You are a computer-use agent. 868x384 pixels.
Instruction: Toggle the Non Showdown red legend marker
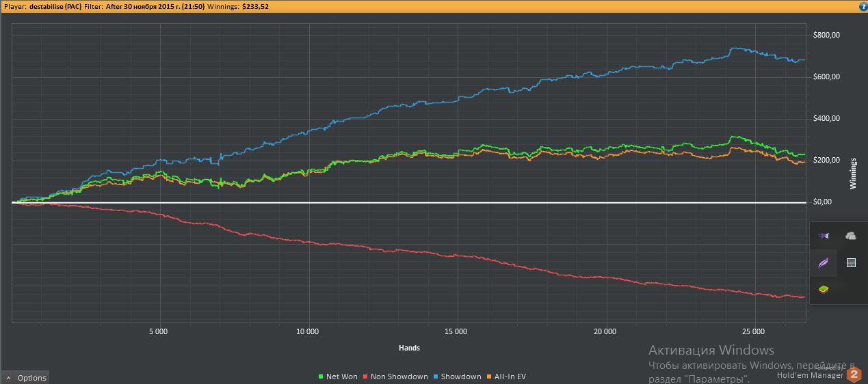click(x=365, y=376)
